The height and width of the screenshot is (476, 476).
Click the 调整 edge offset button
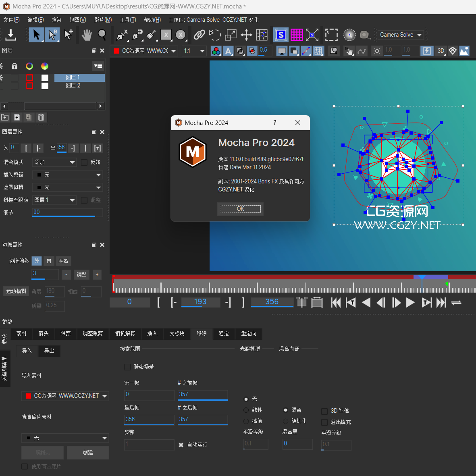point(81,275)
